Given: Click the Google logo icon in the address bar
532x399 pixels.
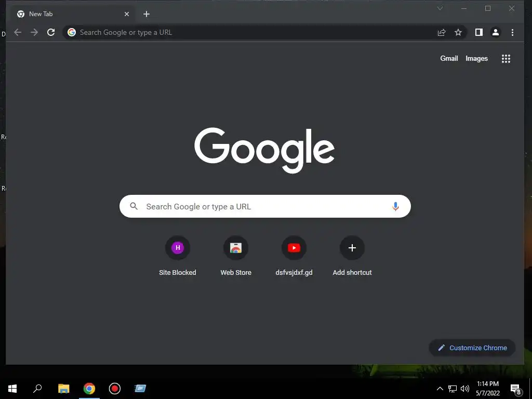Looking at the screenshot, I should click(x=72, y=32).
